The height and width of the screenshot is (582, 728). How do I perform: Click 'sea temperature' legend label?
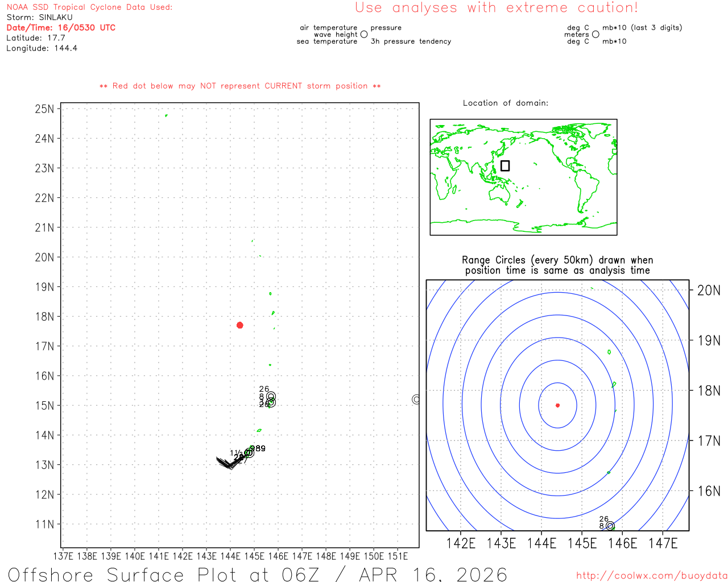click(x=327, y=41)
